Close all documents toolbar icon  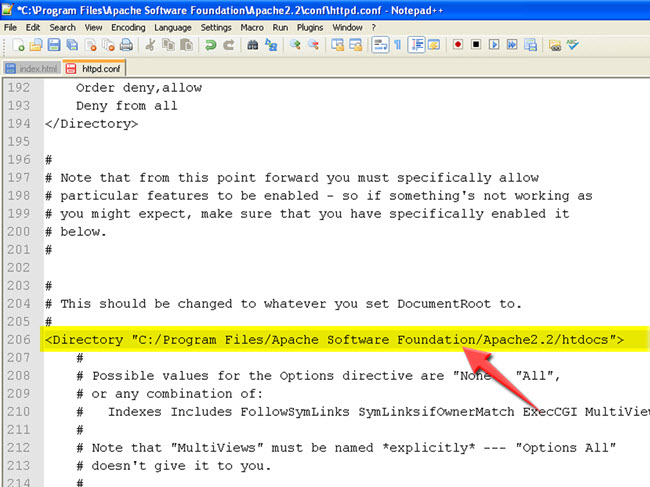[108, 45]
